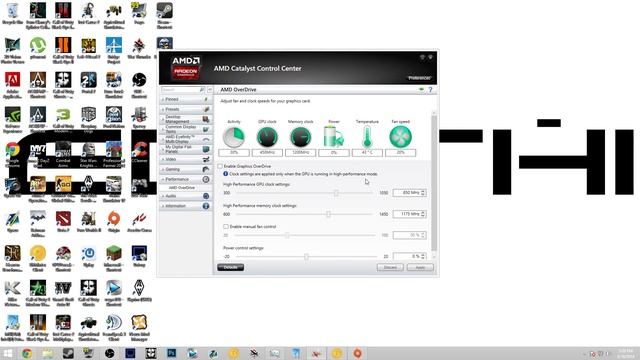The height and width of the screenshot is (360, 640).
Task: Expand the Audio category
Action: 186,196
